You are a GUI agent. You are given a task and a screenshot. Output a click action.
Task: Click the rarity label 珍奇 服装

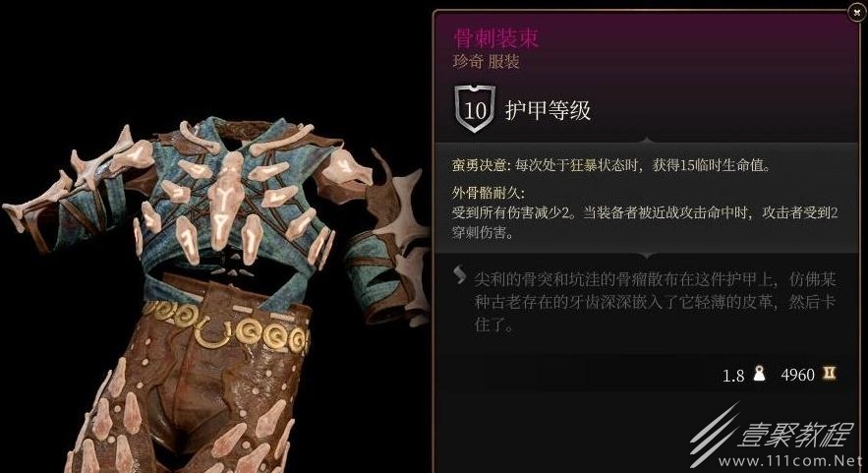486,62
